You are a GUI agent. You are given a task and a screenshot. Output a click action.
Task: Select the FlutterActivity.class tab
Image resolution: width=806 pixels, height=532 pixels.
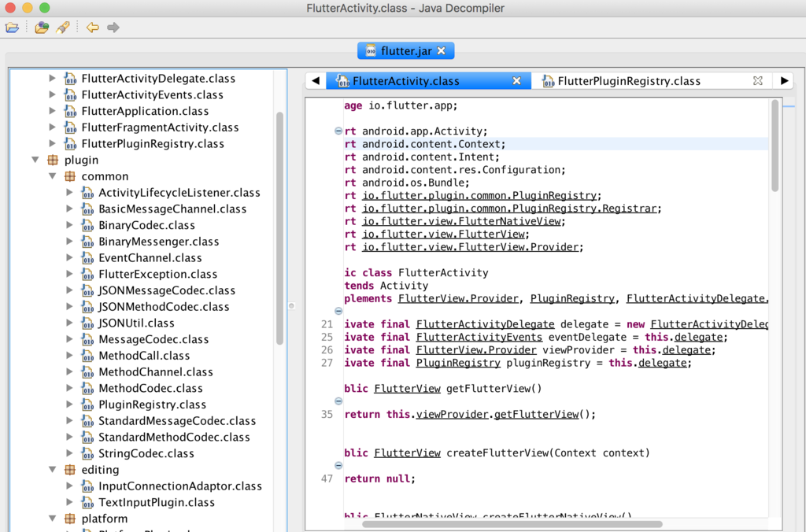[x=405, y=81]
